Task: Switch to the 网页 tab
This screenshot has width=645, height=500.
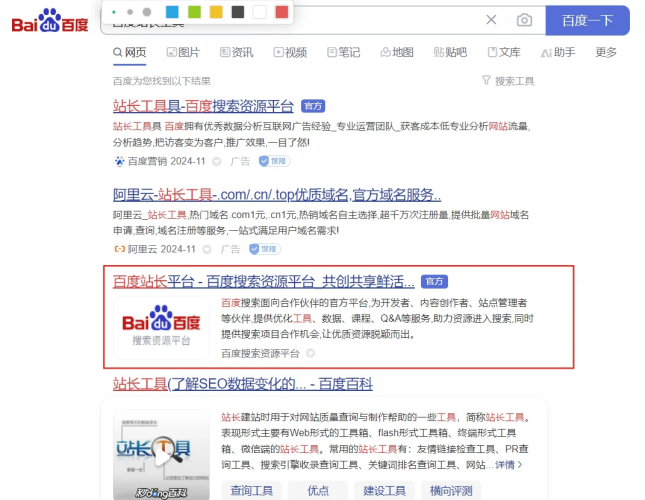Action: click(x=130, y=52)
